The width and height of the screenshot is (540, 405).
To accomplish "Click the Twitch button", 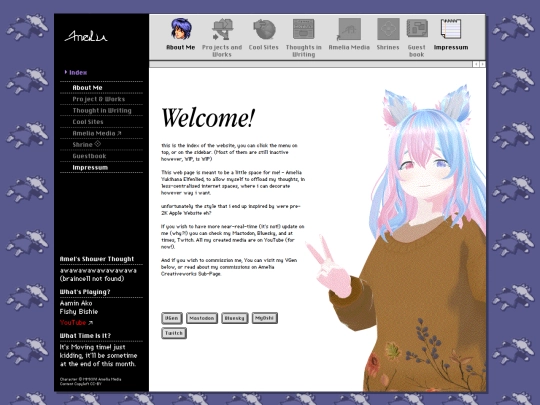I will 174,333.
